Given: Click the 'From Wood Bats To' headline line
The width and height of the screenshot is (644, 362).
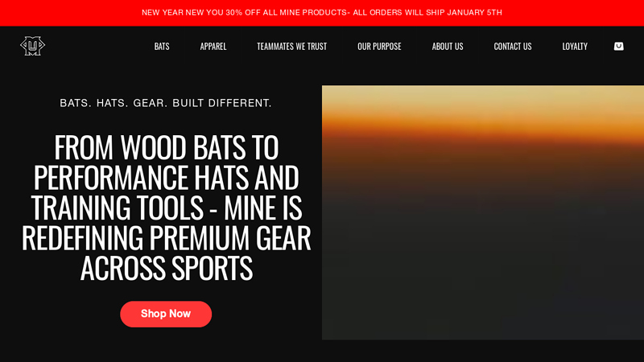Looking at the screenshot, I should 167,147.
